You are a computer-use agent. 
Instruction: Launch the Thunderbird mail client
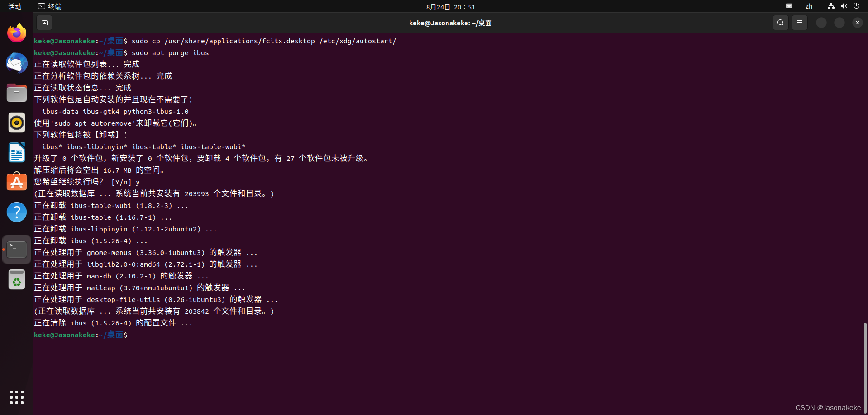pyautogui.click(x=16, y=63)
